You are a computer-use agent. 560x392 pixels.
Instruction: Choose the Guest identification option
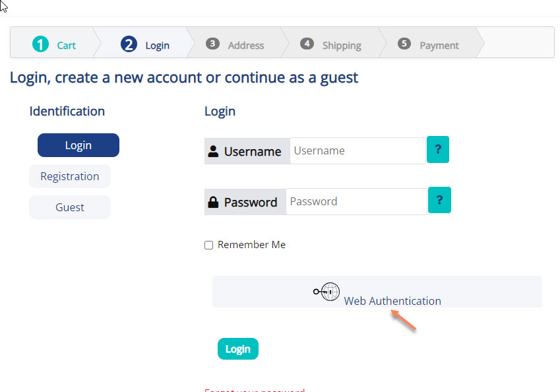pos(70,207)
